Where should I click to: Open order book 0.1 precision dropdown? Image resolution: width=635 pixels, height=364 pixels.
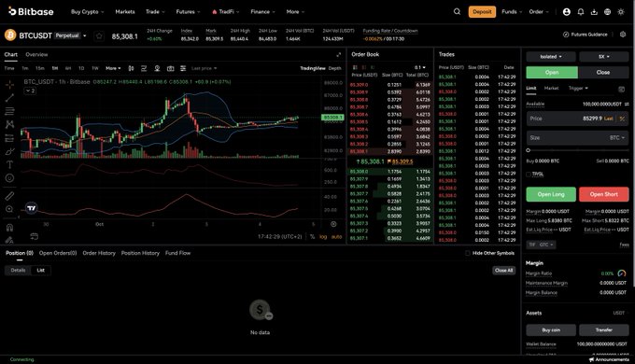[x=420, y=67]
